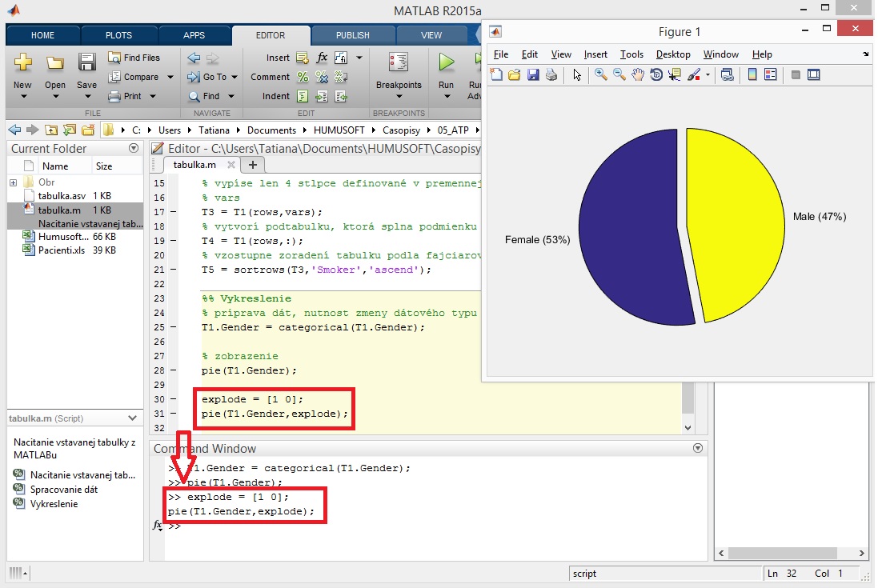Expand the Obr folder
Image resolution: width=878 pixels, height=588 pixels.
click(x=13, y=182)
